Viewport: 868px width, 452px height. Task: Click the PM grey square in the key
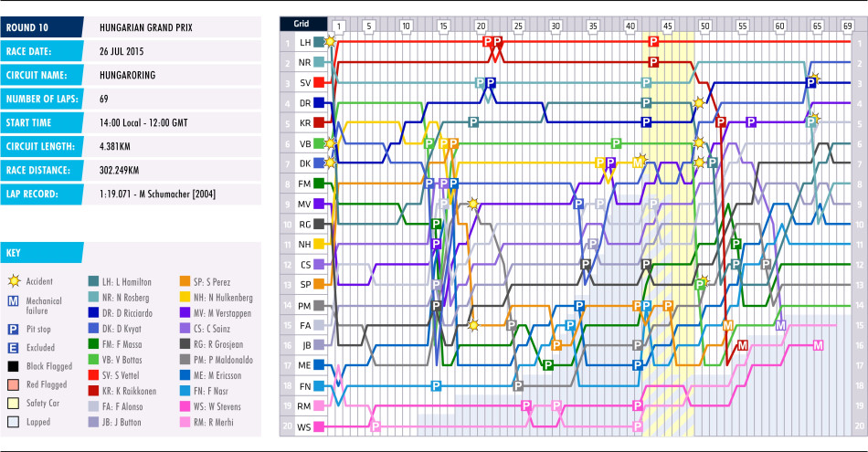click(185, 360)
